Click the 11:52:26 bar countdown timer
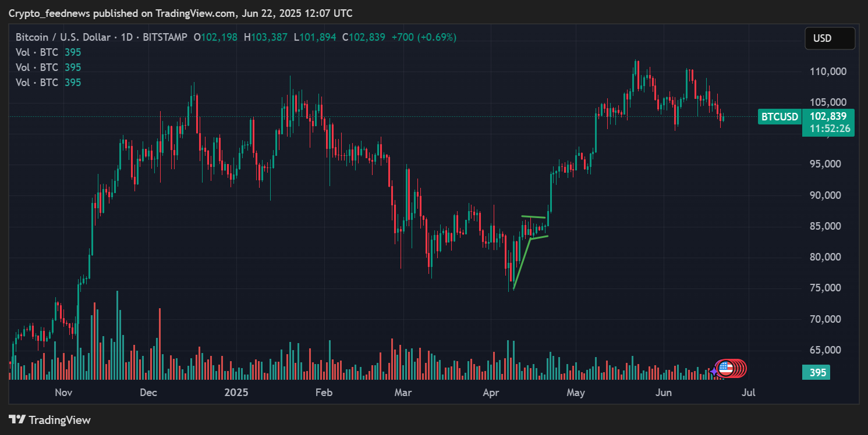Viewport: 868px width, 435px height. [x=828, y=129]
